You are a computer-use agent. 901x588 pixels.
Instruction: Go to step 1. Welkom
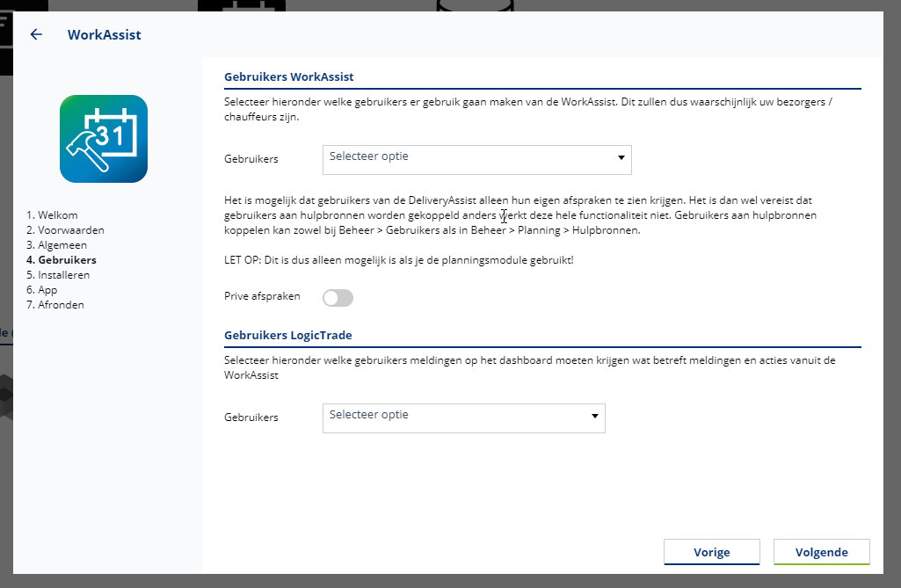point(52,215)
